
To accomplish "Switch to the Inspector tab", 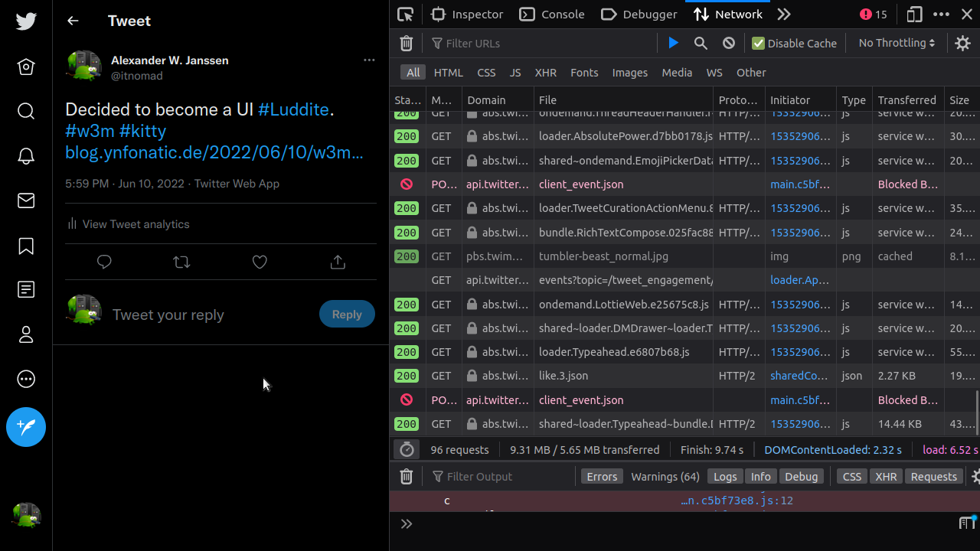I will coord(467,14).
